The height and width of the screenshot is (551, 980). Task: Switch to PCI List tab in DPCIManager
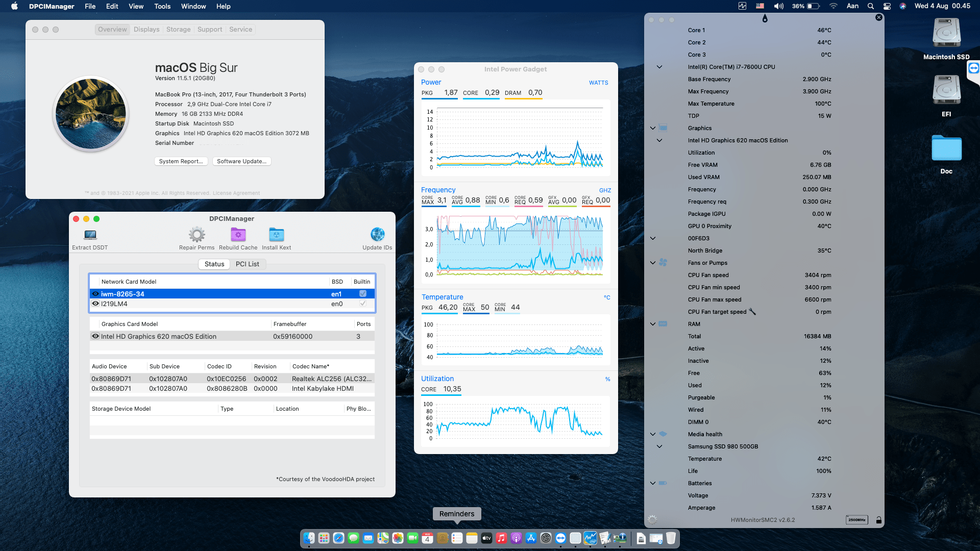248,264
